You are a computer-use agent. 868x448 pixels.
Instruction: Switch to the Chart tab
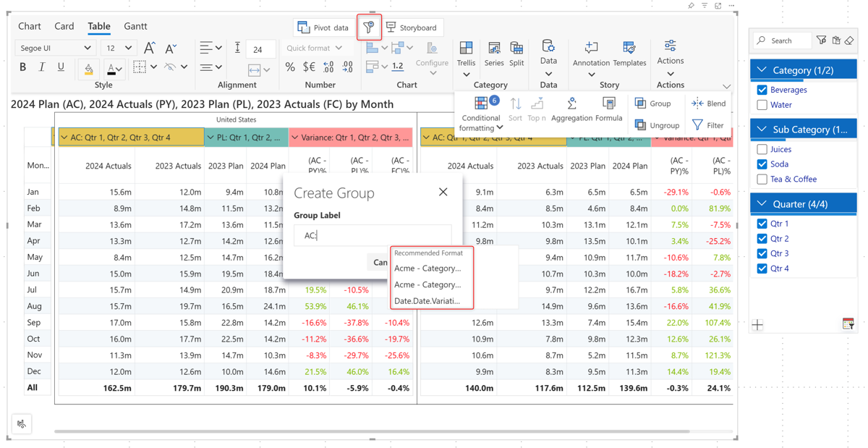coord(30,27)
